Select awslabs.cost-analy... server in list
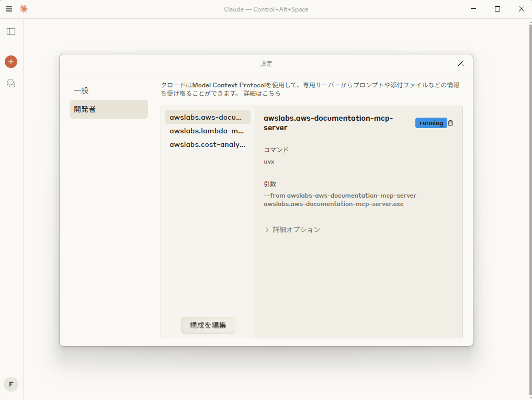The image size is (532, 400). pos(208,144)
